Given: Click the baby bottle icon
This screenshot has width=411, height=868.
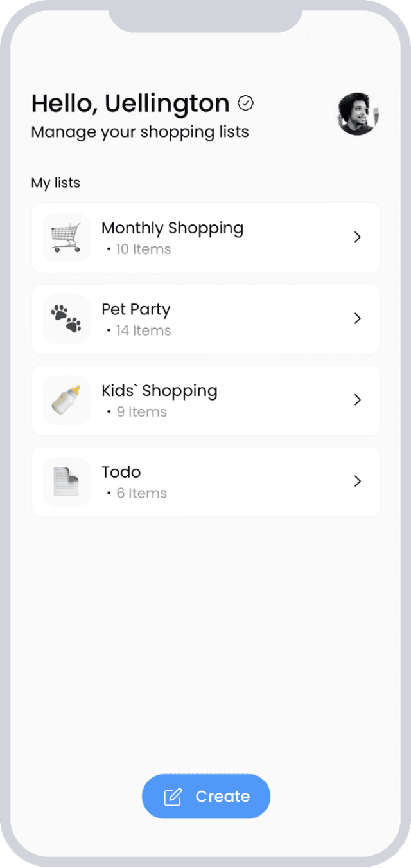Looking at the screenshot, I should pos(67,400).
